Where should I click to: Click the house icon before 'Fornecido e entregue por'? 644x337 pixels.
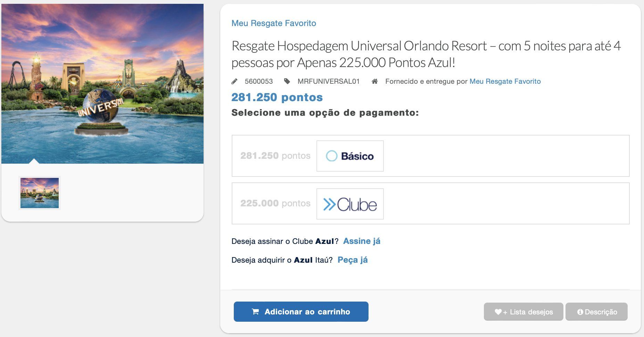[x=374, y=81]
